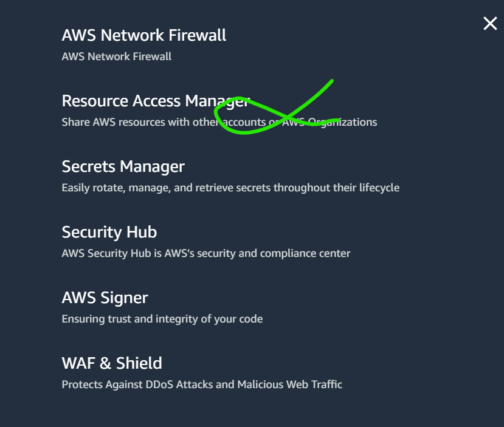The width and height of the screenshot is (504, 427).
Task: Click the service protecting against malicious web traffic
Action: coord(111,363)
